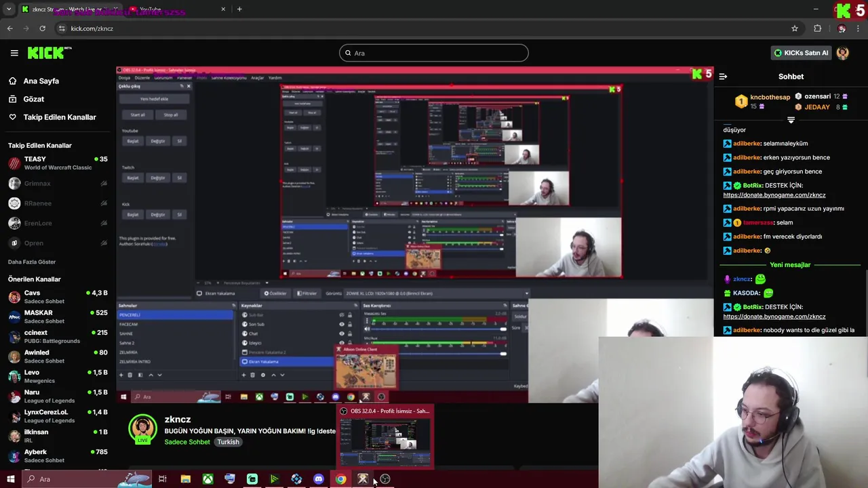Click the Turkish language tag

click(228, 442)
